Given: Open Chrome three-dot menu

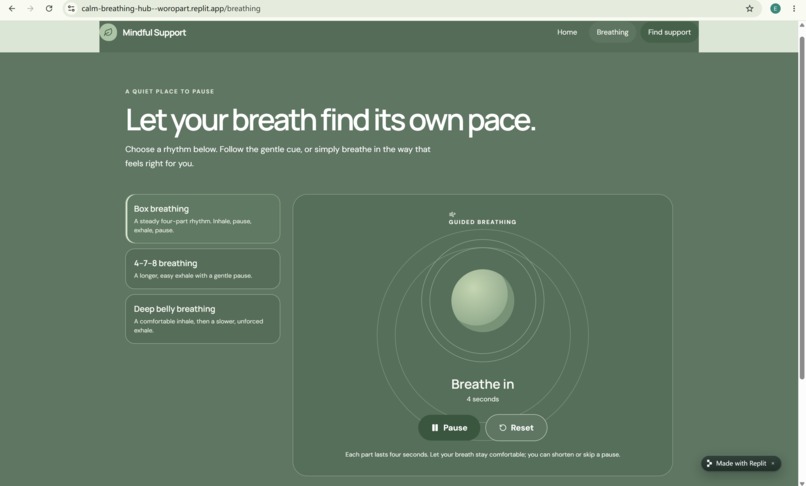Looking at the screenshot, I should 794,8.
